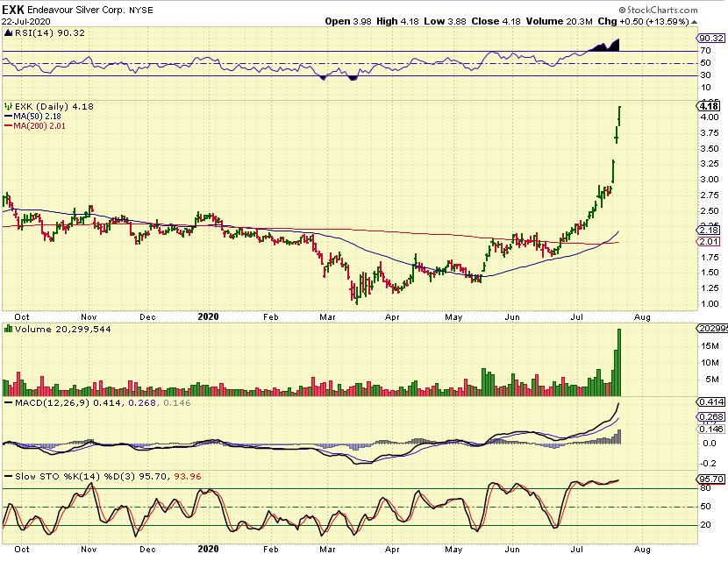Click the 80 level on Slow STO axis

(706, 488)
